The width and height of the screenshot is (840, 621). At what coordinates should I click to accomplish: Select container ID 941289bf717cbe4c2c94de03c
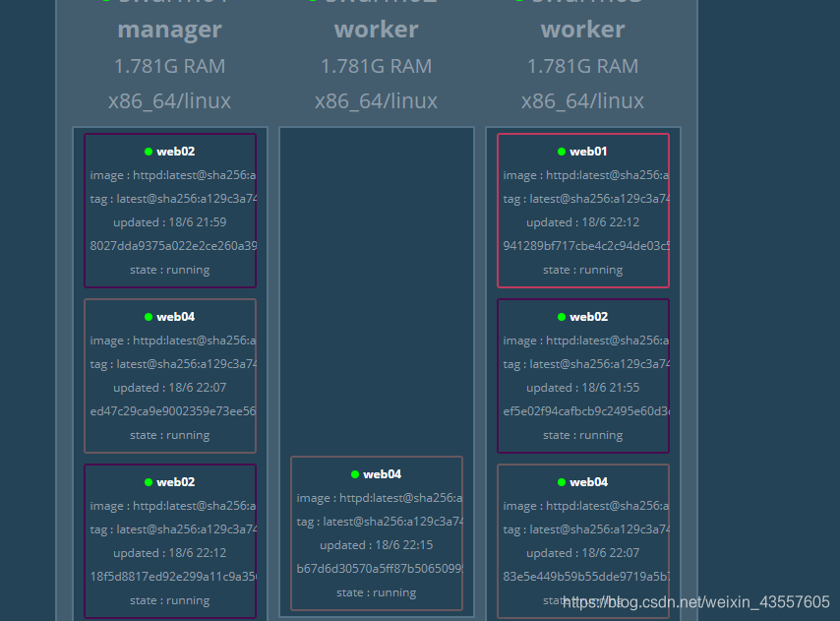[586, 246]
